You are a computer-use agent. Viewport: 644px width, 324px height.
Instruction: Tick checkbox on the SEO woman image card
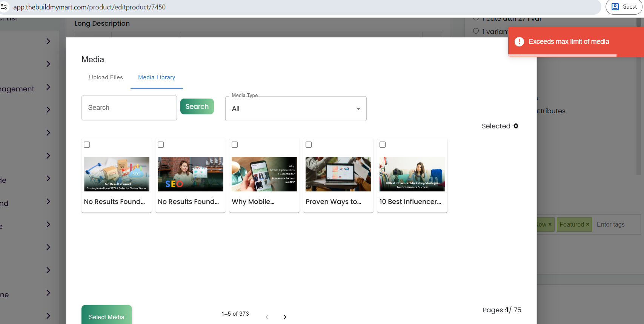click(x=161, y=145)
